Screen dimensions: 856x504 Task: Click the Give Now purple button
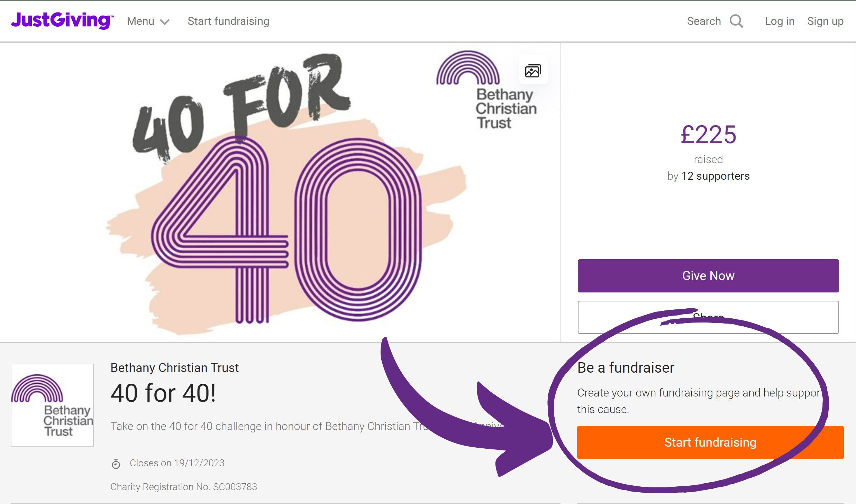tap(708, 276)
